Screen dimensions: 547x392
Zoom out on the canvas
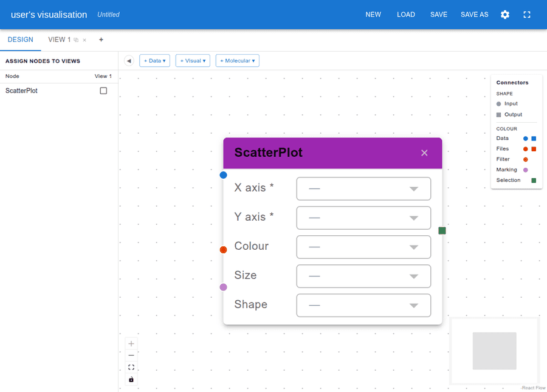coord(131,356)
